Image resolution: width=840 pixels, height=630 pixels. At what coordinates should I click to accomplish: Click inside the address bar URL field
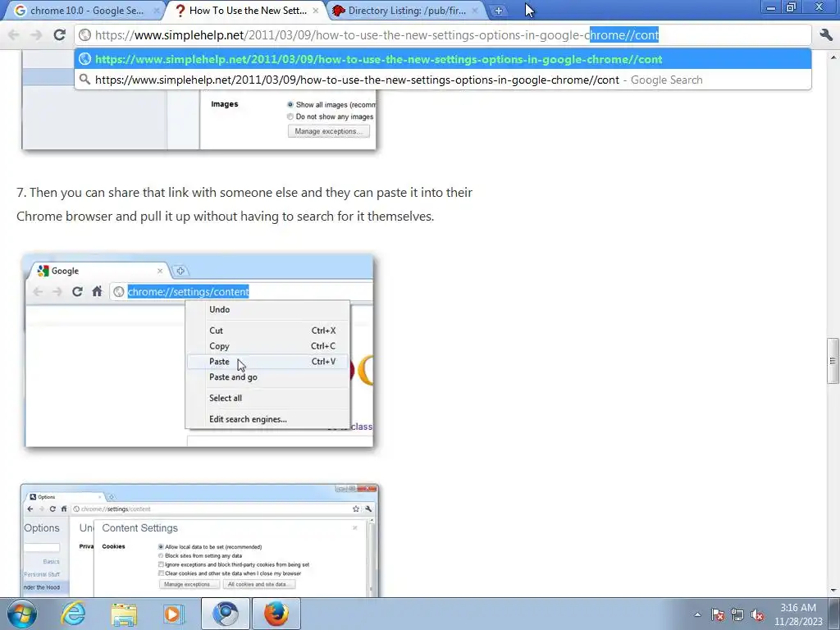pos(443,35)
